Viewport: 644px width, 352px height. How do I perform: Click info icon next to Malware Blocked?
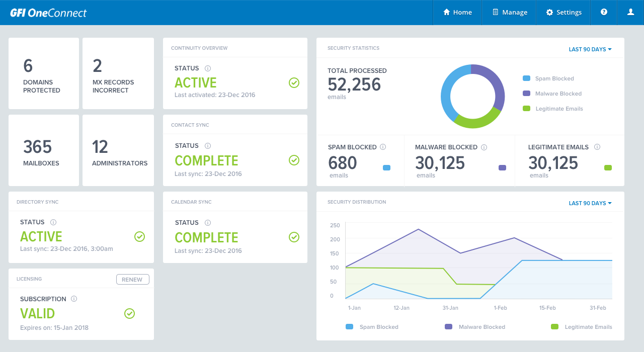(x=484, y=147)
